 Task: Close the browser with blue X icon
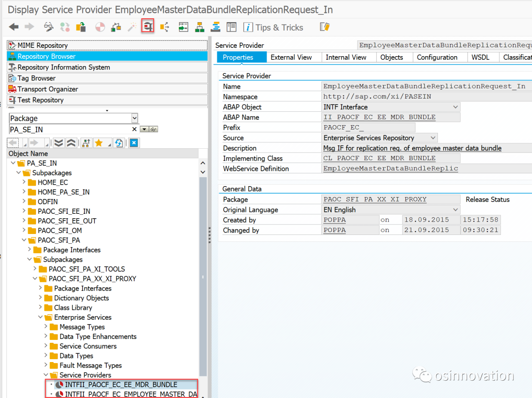coord(133,143)
